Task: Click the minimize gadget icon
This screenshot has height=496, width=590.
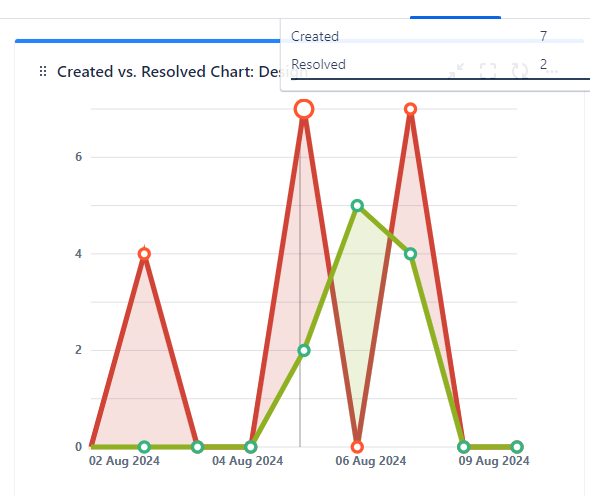Action: point(456,70)
